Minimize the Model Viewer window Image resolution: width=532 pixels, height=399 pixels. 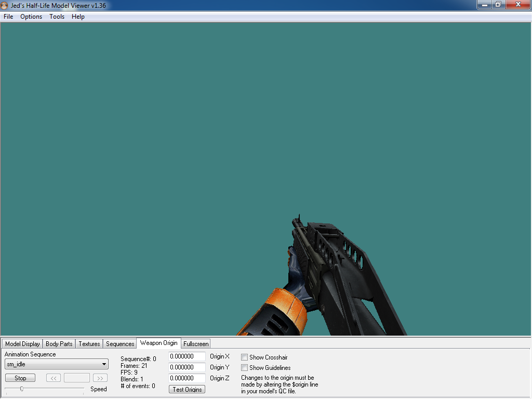pyautogui.click(x=485, y=5)
